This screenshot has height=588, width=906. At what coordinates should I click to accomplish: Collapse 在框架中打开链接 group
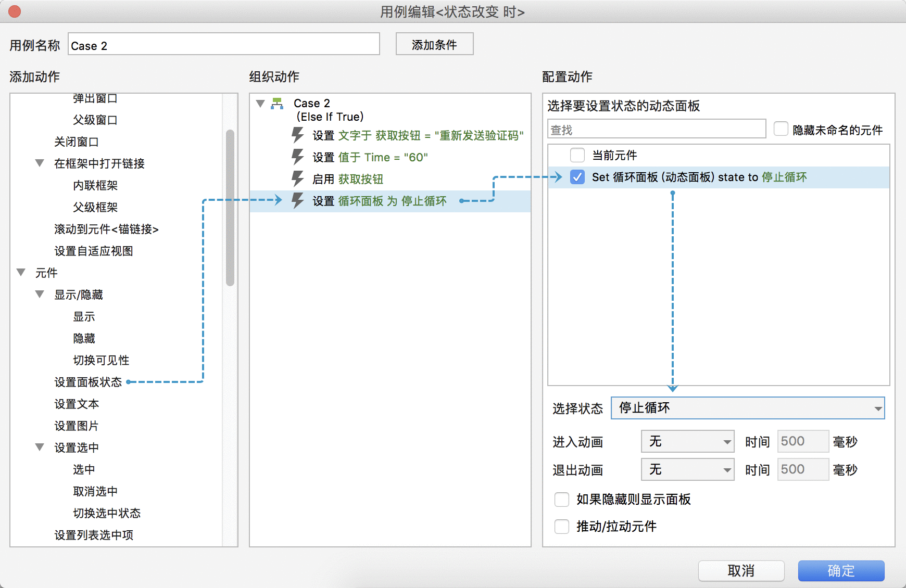(40, 163)
